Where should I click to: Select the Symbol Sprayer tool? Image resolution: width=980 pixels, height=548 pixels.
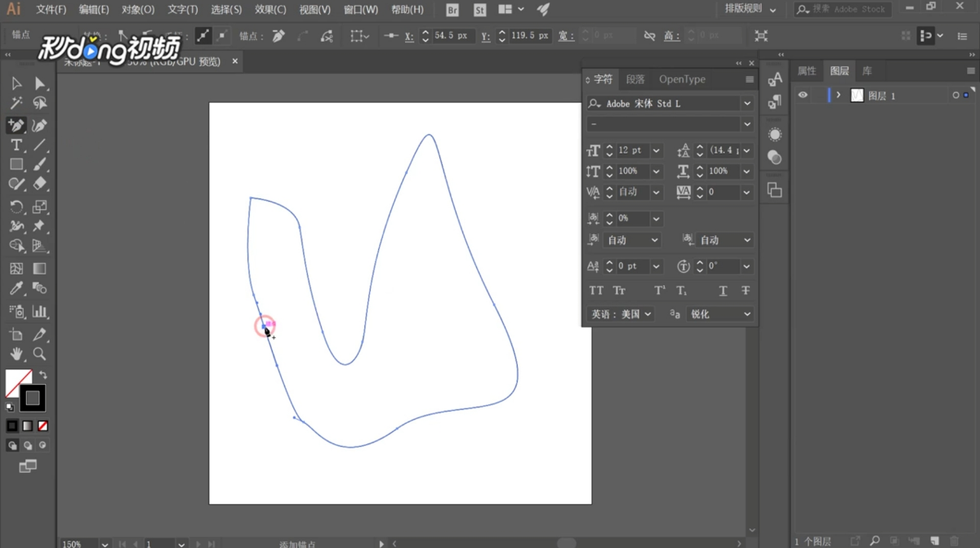coord(16,311)
